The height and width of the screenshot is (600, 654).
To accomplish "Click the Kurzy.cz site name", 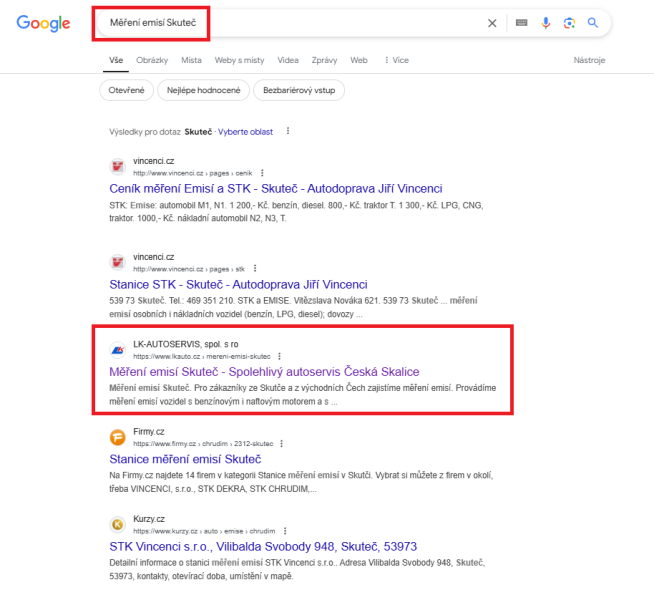I will coord(149,519).
